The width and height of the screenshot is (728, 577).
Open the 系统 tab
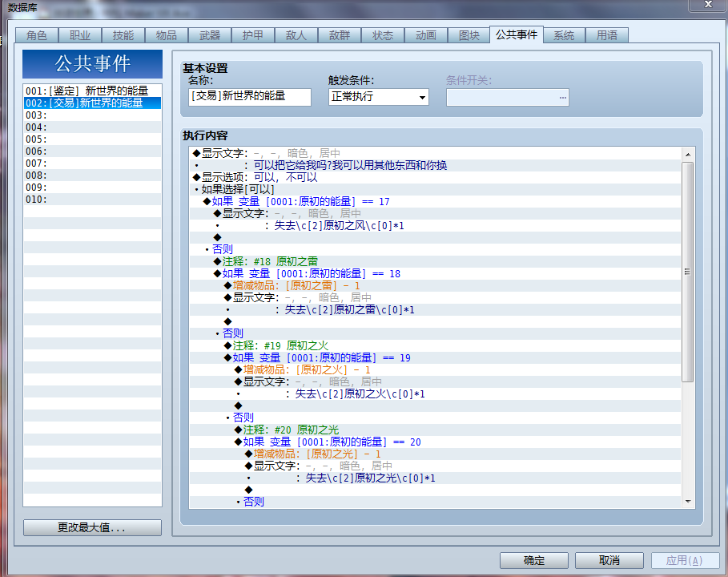coord(564,35)
